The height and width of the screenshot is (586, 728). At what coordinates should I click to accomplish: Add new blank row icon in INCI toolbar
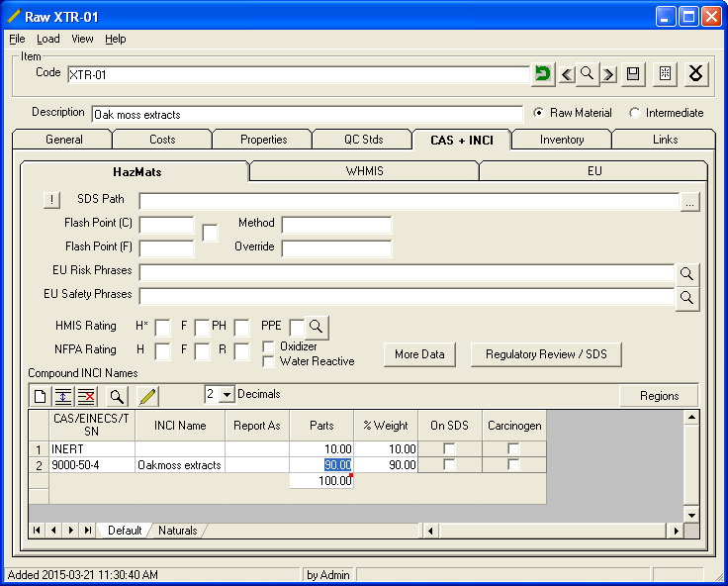click(x=41, y=396)
